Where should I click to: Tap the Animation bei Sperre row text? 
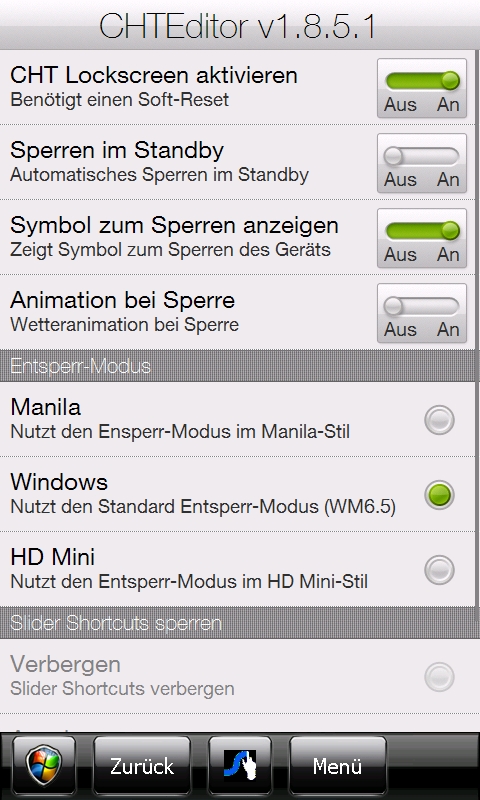pos(122,311)
